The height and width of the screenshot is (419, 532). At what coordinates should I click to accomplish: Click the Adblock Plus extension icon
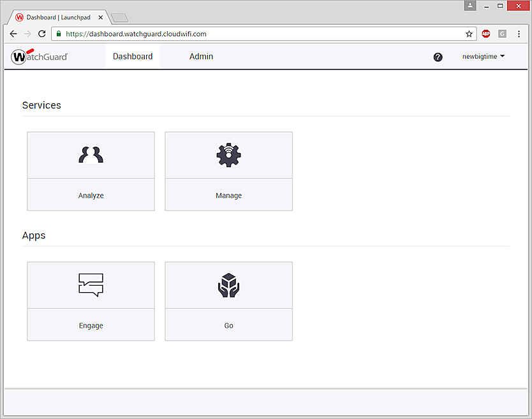[486, 34]
